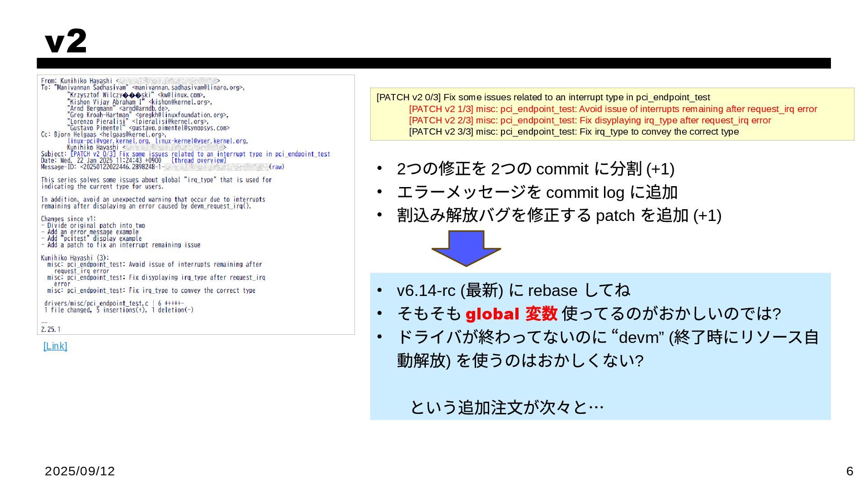This screenshot has height=488, width=868.
Task: Click the bullet about commit log エラーメッセージ
Action: [x=537, y=192]
